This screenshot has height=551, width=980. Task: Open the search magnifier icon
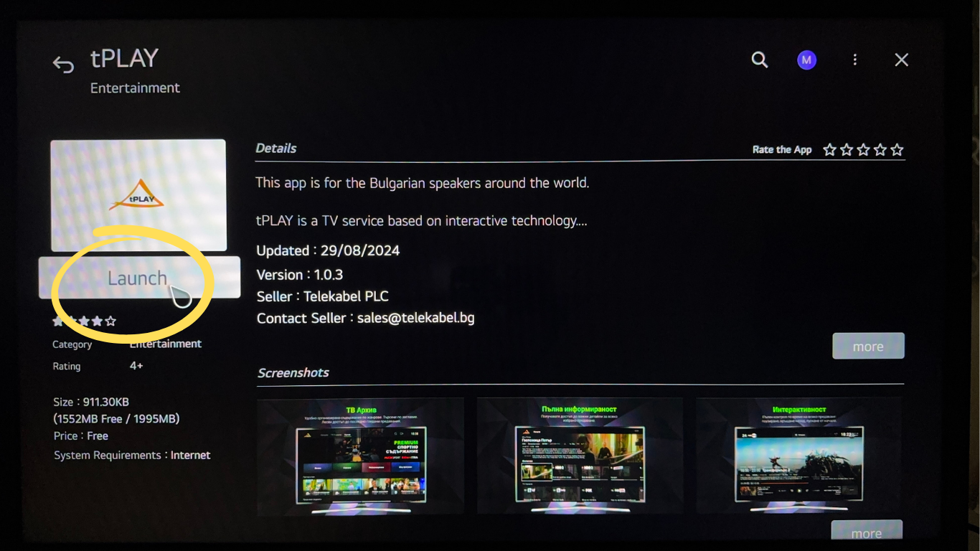click(759, 60)
